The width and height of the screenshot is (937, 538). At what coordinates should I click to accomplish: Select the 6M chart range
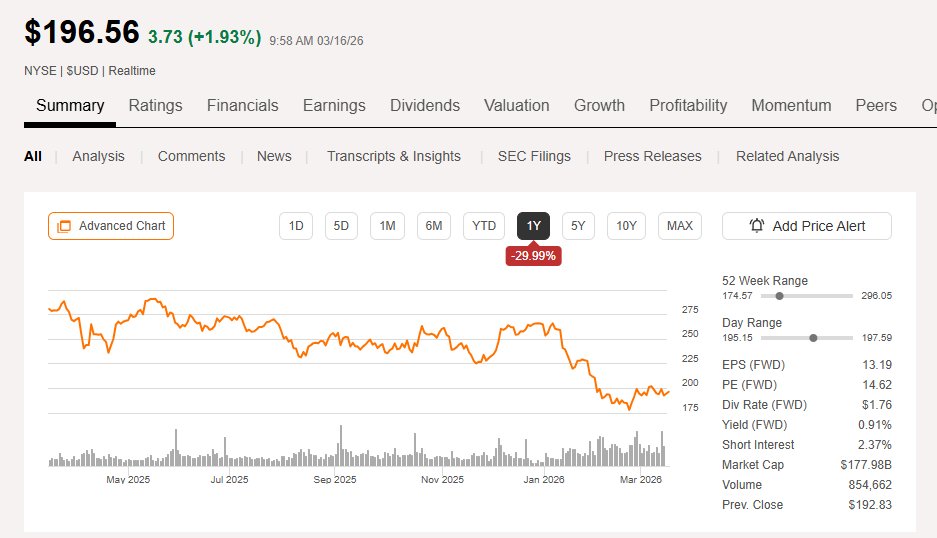tap(434, 226)
